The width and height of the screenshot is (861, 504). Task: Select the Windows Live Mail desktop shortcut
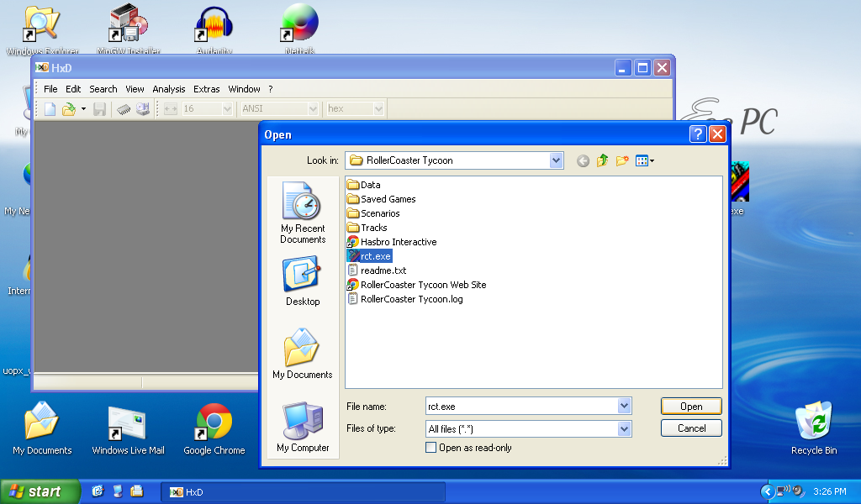click(x=129, y=430)
